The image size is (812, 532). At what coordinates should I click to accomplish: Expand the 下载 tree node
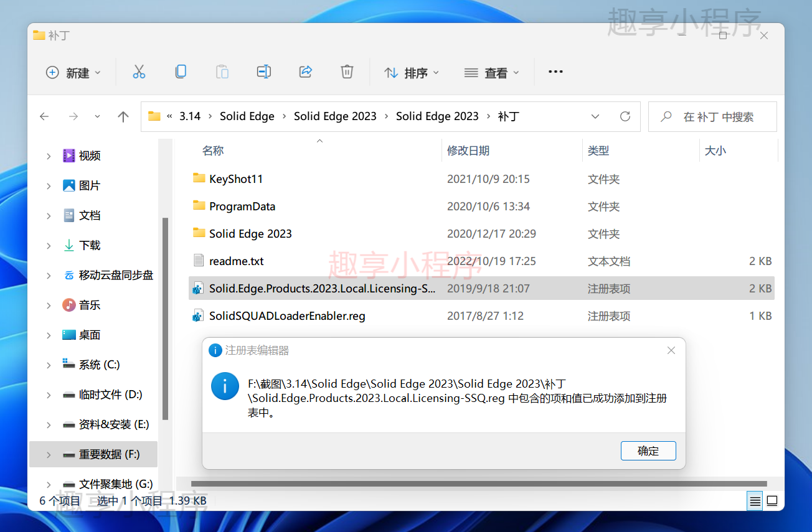pyautogui.click(x=49, y=246)
